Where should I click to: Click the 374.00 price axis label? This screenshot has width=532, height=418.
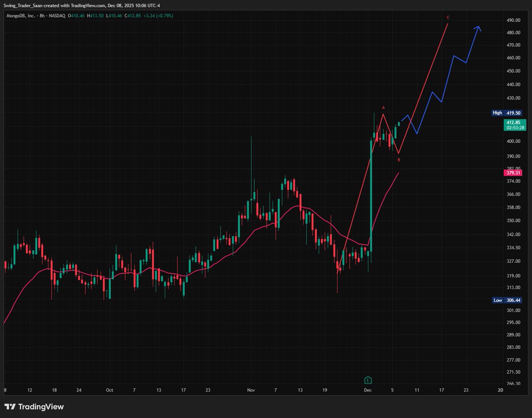click(x=513, y=181)
